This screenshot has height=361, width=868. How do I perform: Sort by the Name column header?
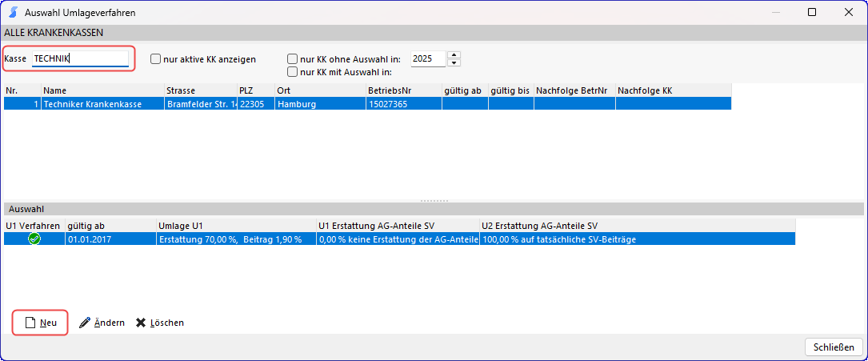[102, 90]
